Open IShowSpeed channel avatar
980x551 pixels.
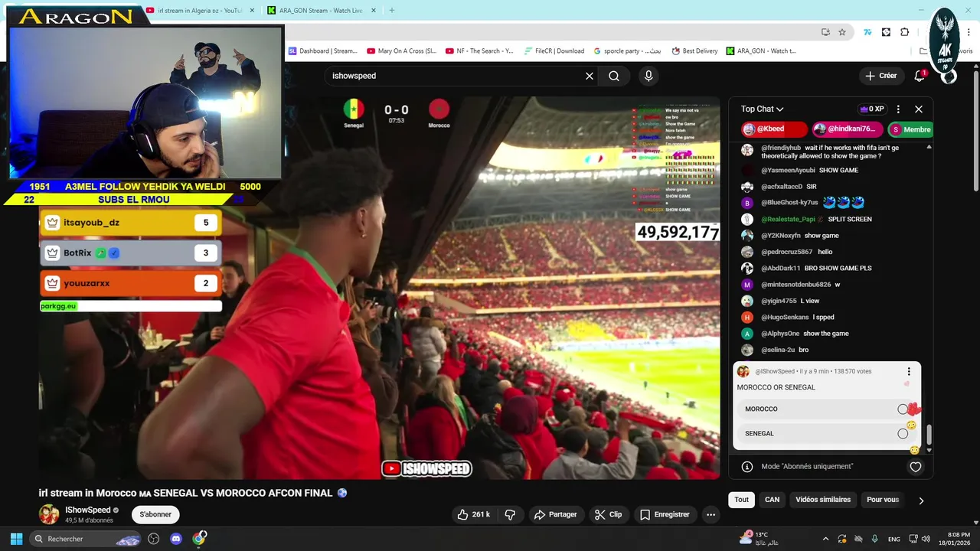click(x=49, y=514)
